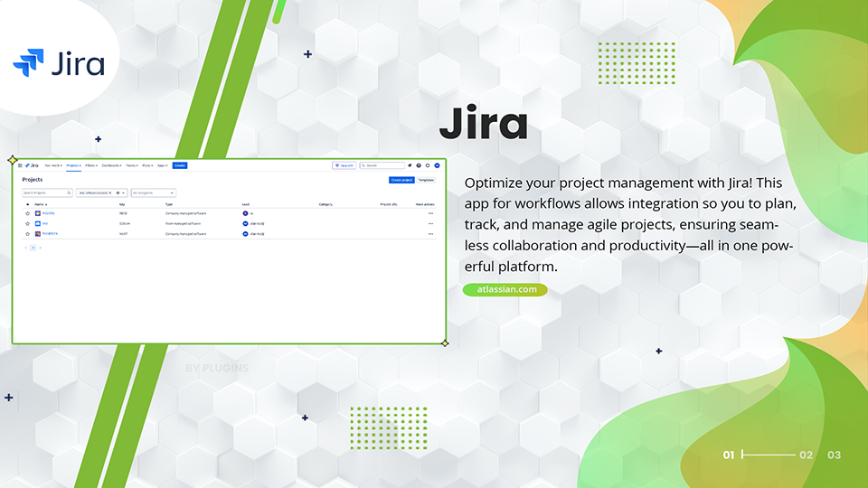Focus the Search Projects input field
The height and width of the screenshot is (488, 868).
(x=47, y=193)
